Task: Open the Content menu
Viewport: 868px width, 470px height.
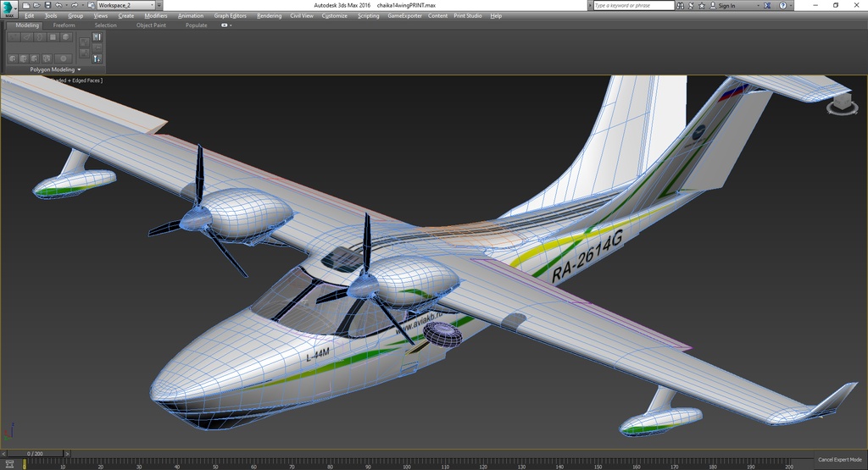Action: tap(438, 16)
